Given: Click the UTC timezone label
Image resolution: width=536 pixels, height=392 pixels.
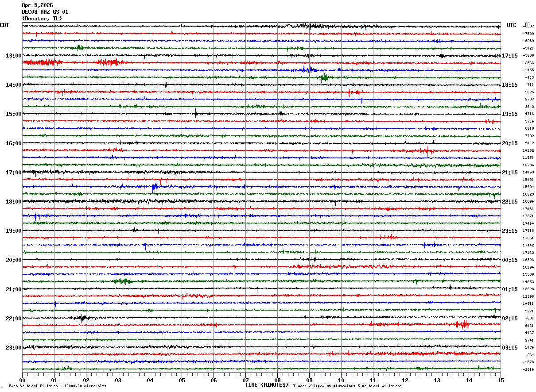Looking at the screenshot, I should point(512,25).
